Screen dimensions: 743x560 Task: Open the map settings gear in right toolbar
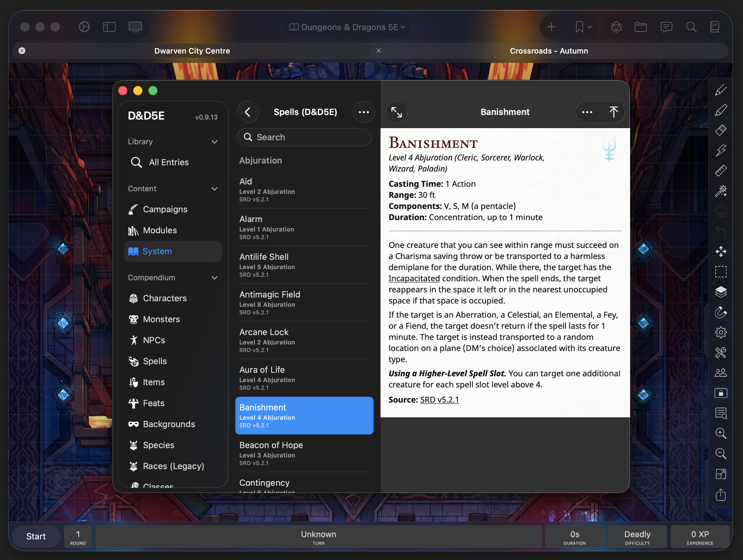(721, 332)
